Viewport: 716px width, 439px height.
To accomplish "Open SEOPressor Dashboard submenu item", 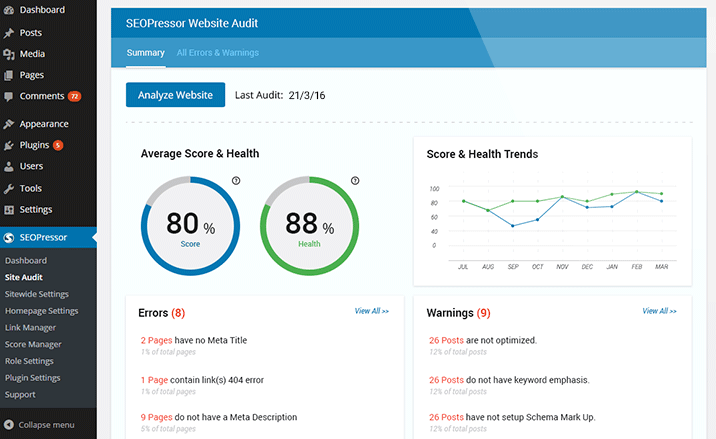I will click(26, 261).
